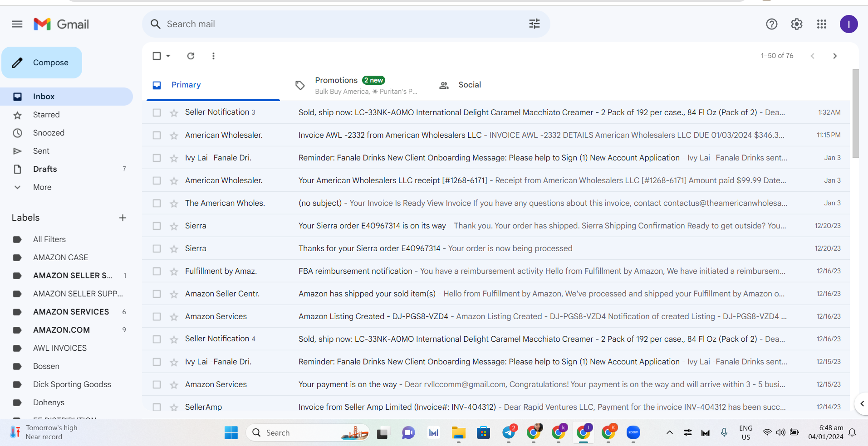Open the Jan 3 Ivy Lai reminder email

point(496,158)
